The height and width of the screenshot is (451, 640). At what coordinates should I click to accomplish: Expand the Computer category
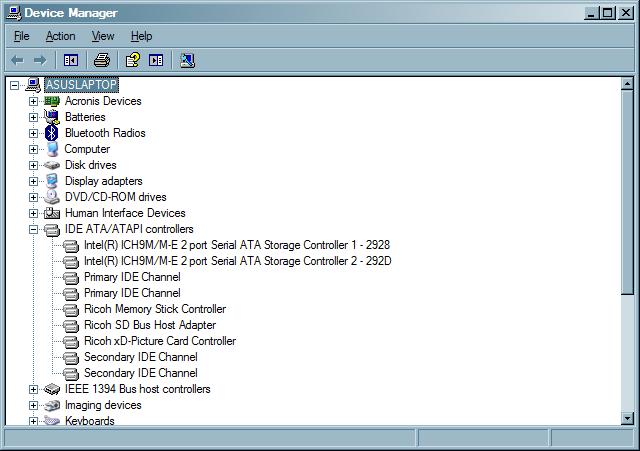(x=33, y=149)
